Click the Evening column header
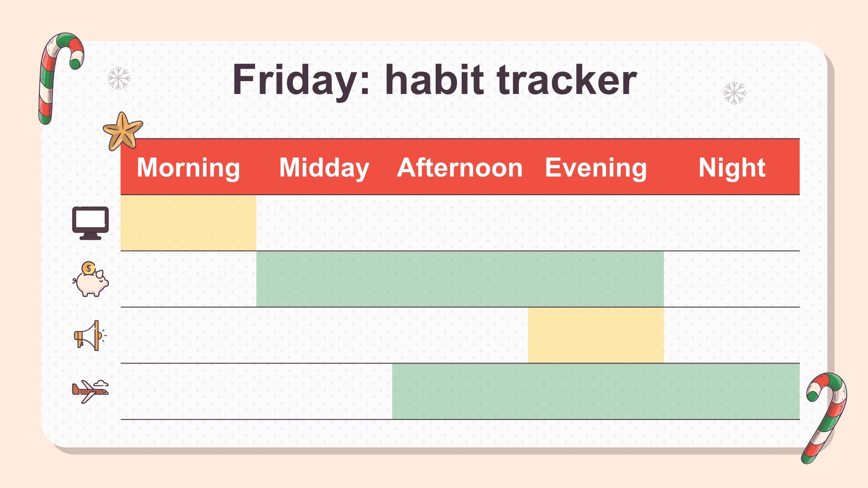Image resolution: width=868 pixels, height=488 pixels. (596, 167)
